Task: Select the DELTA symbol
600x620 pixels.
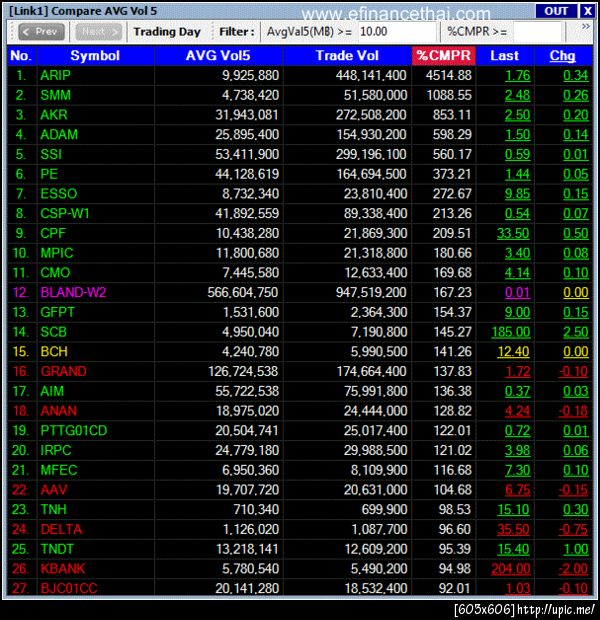Action: [x=61, y=529]
